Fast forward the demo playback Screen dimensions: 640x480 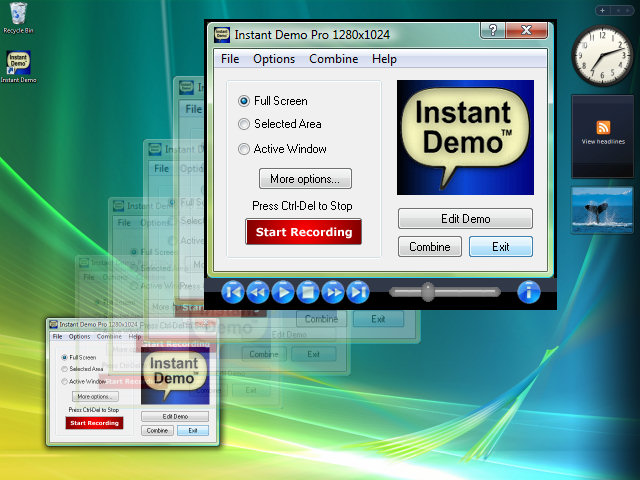pyautogui.click(x=333, y=292)
